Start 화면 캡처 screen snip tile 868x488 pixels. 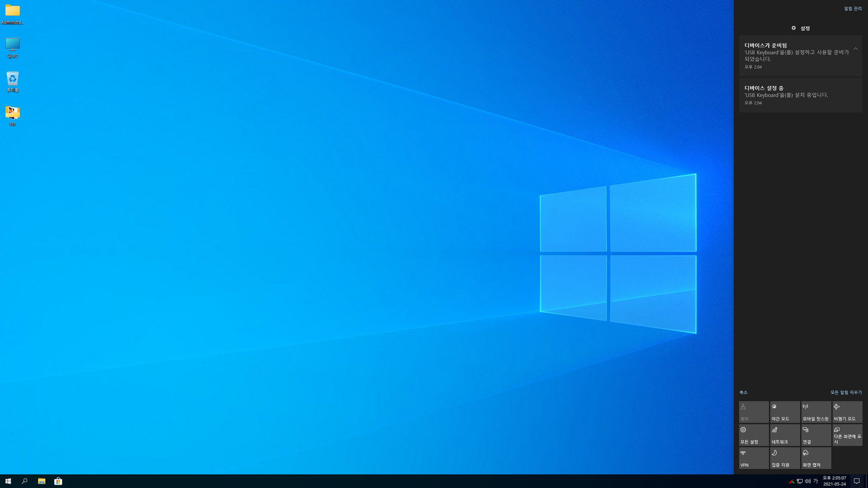816,458
